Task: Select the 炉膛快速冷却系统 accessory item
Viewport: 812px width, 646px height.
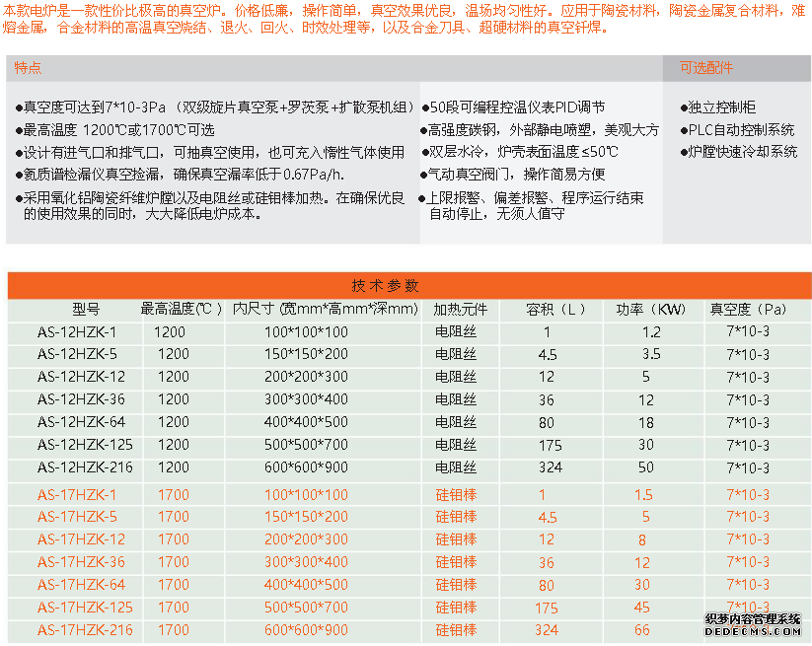Action: 739,152
